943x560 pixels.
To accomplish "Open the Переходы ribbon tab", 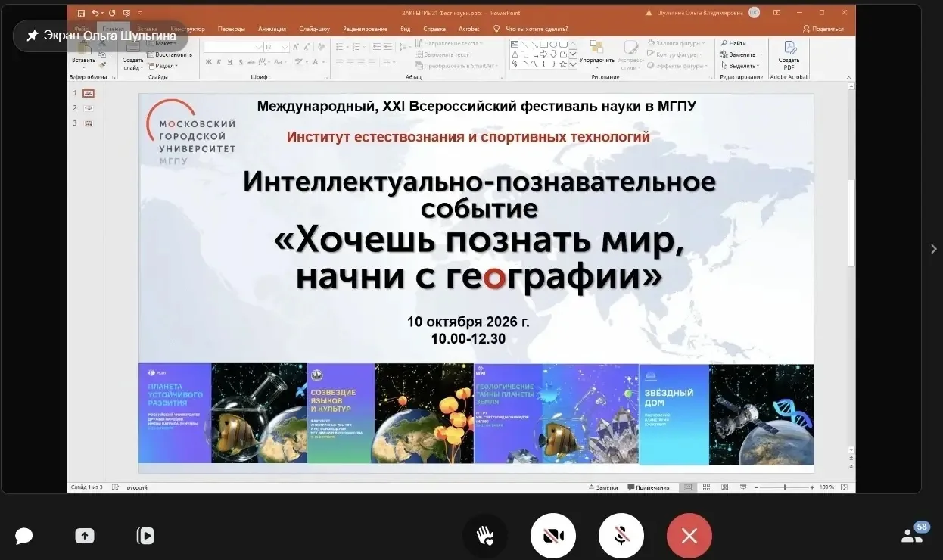I will 231,29.
